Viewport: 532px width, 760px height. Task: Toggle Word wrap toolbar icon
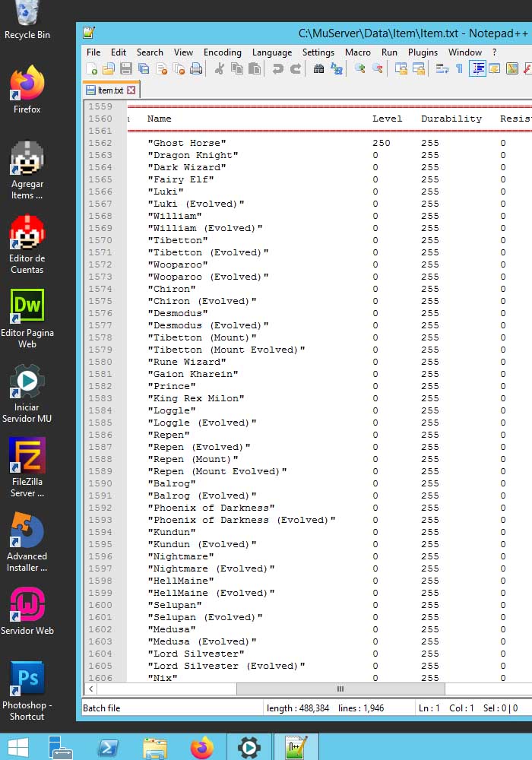pyautogui.click(x=442, y=69)
